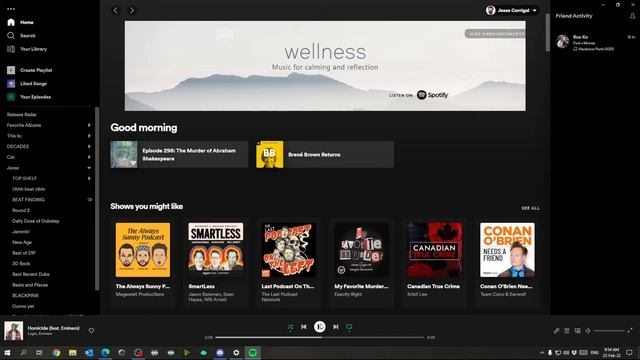This screenshot has height=360, width=640.
Task: Click the friend's avatar in Friend Activity
Action: (563, 41)
